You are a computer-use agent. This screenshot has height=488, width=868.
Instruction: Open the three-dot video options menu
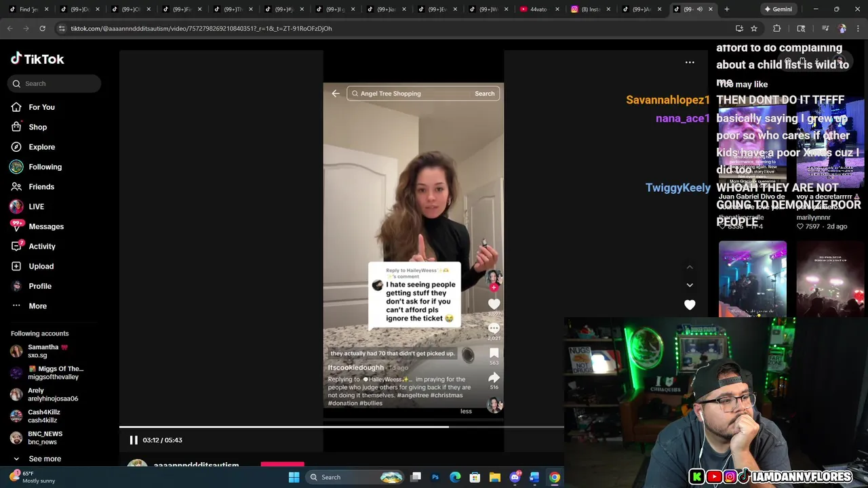tap(690, 62)
